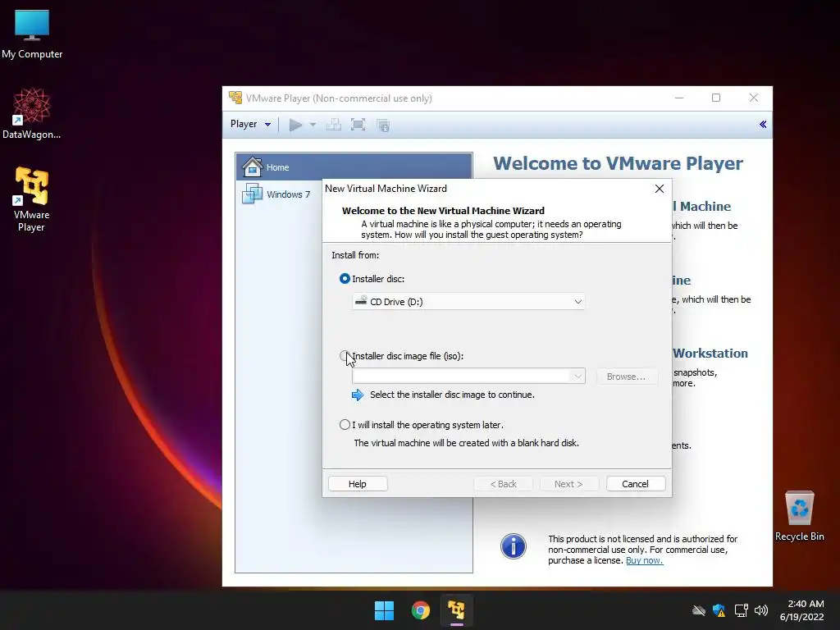Choose I will install the operating system later
The image size is (840, 630).
[x=345, y=425]
